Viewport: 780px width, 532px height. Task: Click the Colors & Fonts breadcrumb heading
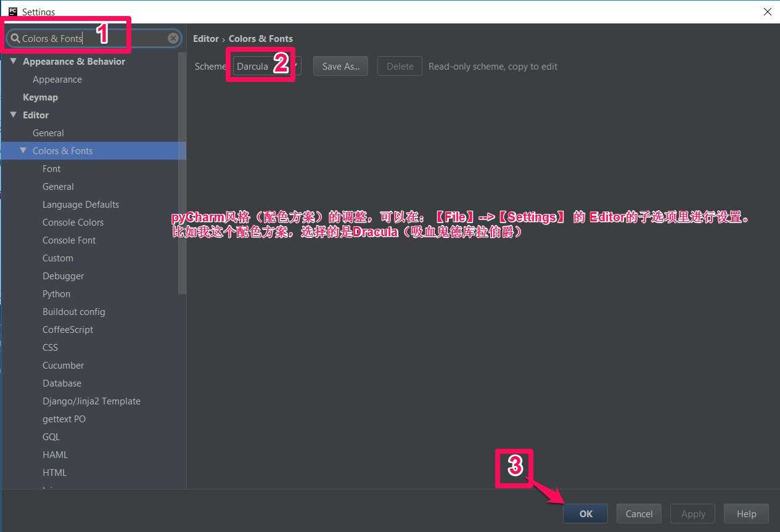261,38
